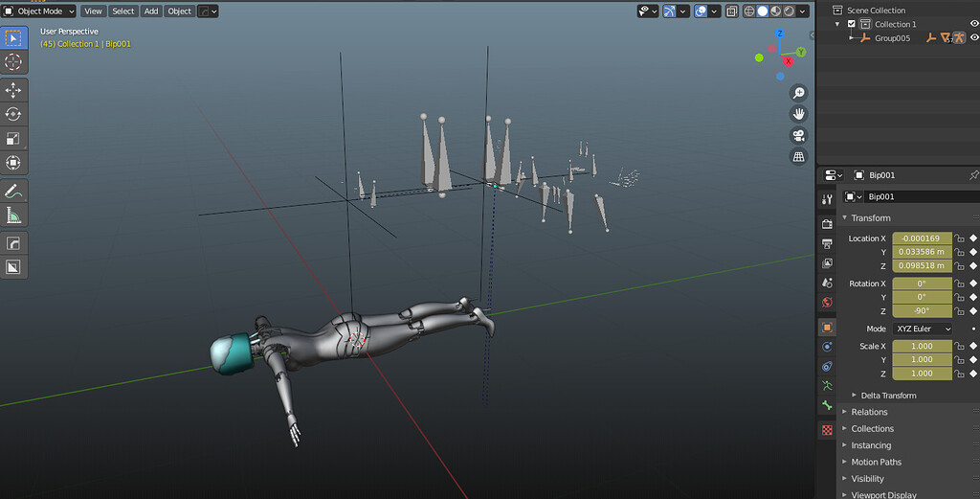Expand the Relations panel
Viewport: 980px width, 499px height.
tap(869, 412)
